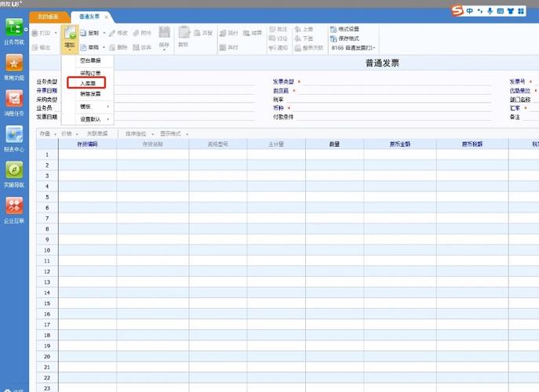Open the 排序定位 (Sort & Locate) dropdown

139,133
